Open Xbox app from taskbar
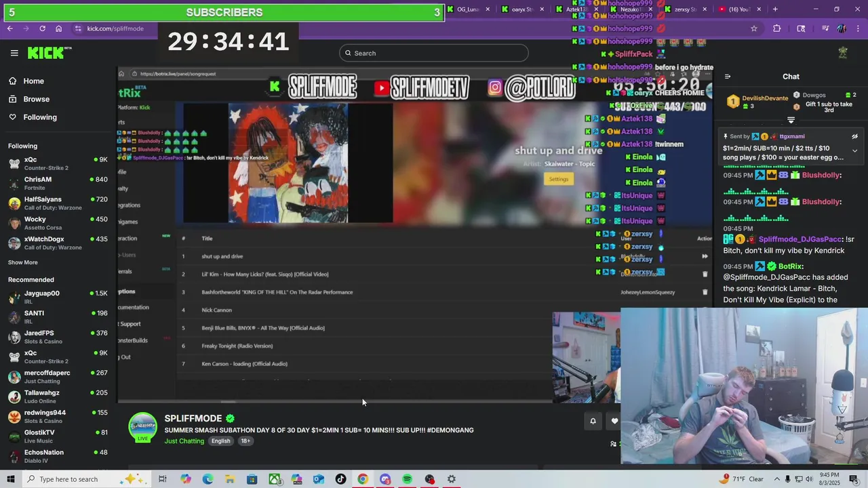868x488 pixels. 274,479
